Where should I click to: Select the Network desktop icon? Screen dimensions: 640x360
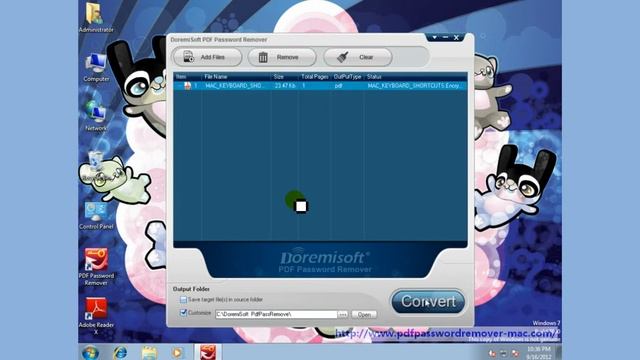(x=96, y=116)
